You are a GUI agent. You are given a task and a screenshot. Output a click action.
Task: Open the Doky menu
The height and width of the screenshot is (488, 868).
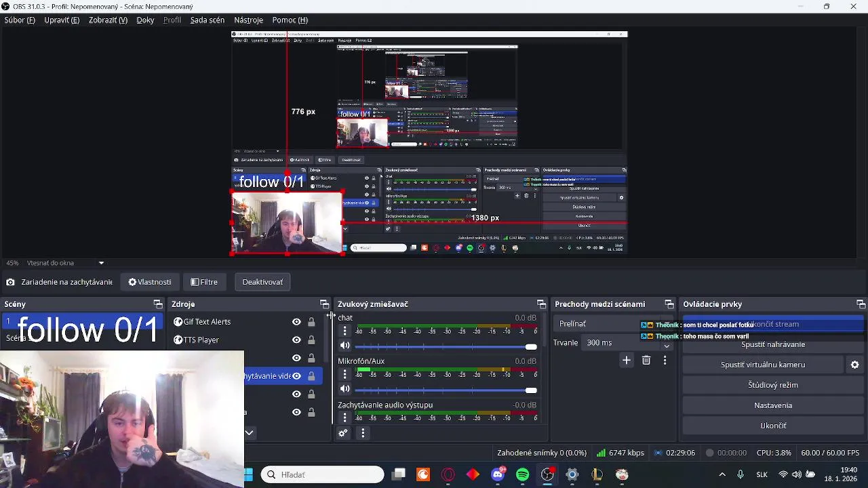tap(145, 20)
